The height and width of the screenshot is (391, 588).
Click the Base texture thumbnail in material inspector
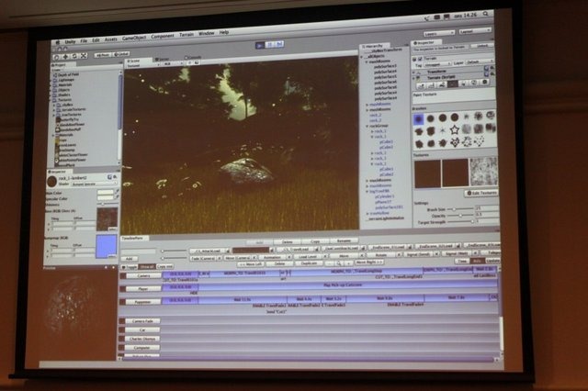[x=107, y=219]
